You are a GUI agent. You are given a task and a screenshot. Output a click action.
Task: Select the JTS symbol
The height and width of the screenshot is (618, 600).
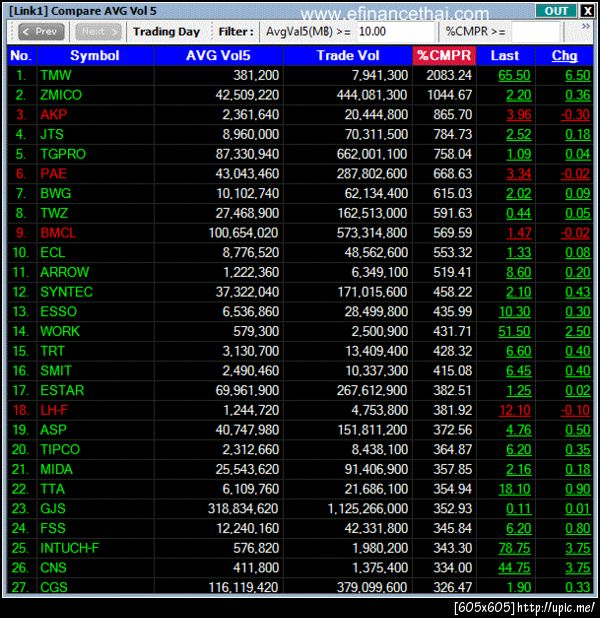52,134
